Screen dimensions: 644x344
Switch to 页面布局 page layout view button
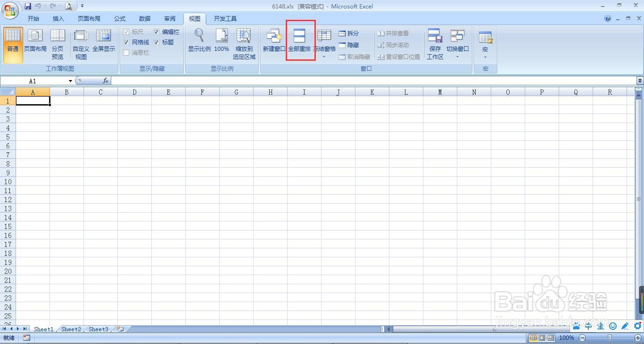(35, 41)
